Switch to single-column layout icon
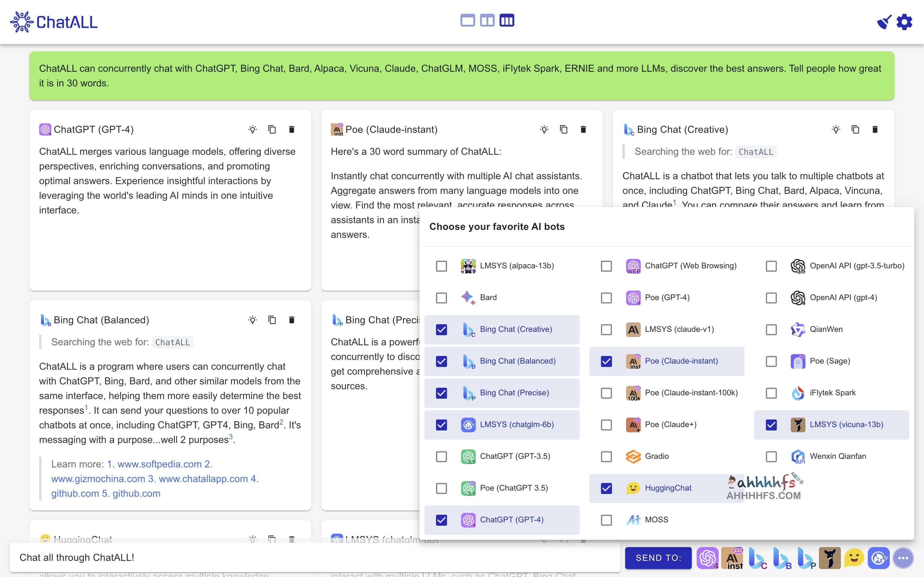Screen dimensions: 924x577 point(467,20)
